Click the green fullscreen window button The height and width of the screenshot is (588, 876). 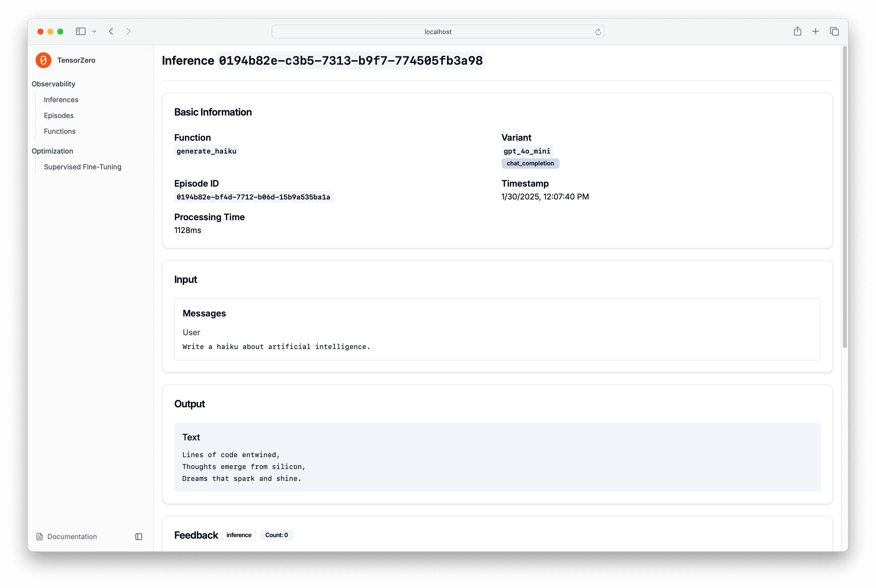click(x=60, y=32)
